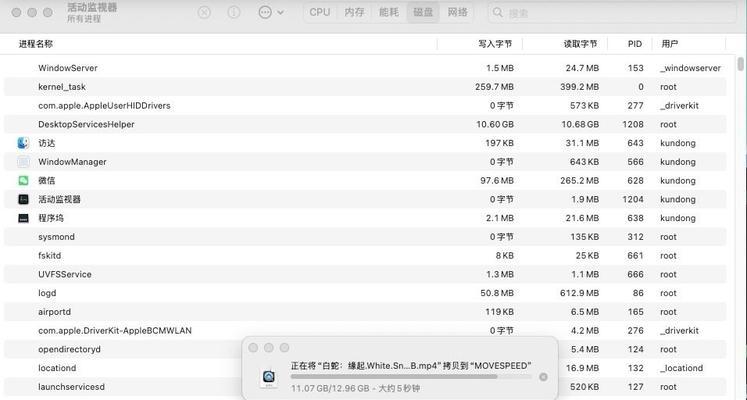Viewport: 747px width, 400px height.
Task: Sort by 用户 column header
Action: coord(669,44)
